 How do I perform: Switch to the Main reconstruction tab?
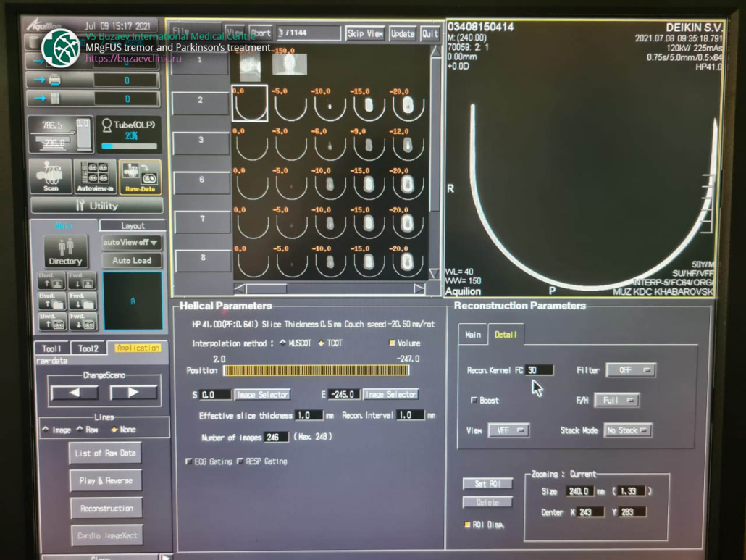tap(473, 335)
